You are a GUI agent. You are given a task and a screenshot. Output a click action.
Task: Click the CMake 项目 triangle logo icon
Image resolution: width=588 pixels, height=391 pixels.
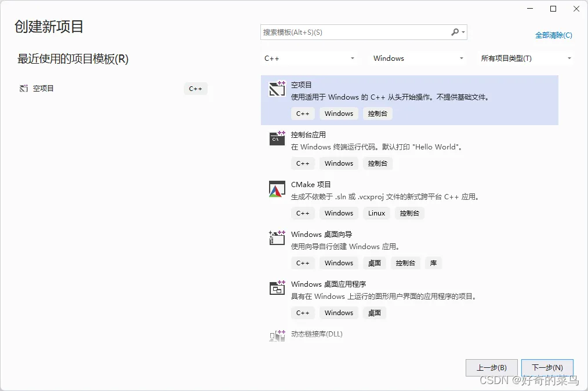[277, 189]
